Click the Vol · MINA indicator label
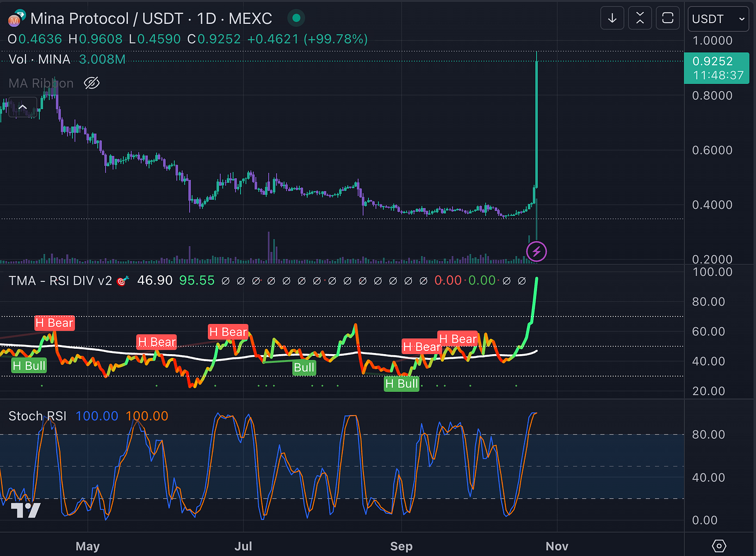 [x=39, y=59]
